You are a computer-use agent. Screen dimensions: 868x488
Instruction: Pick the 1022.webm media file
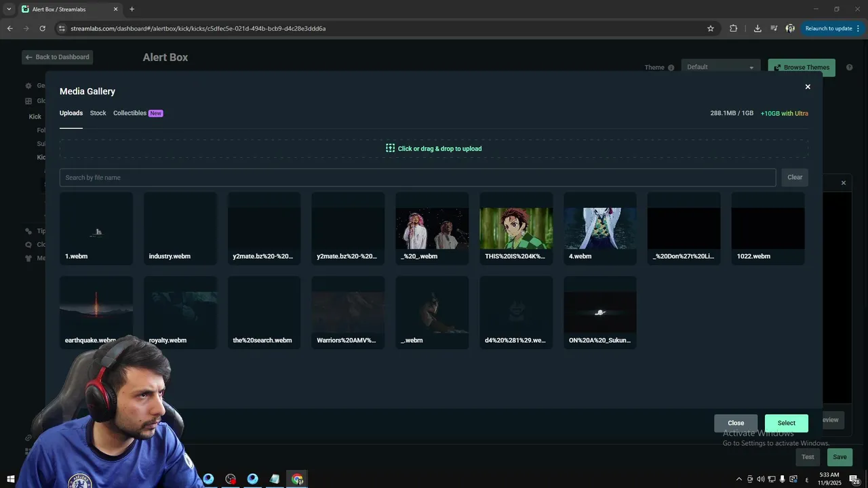pyautogui.click(x=768, y=228)
